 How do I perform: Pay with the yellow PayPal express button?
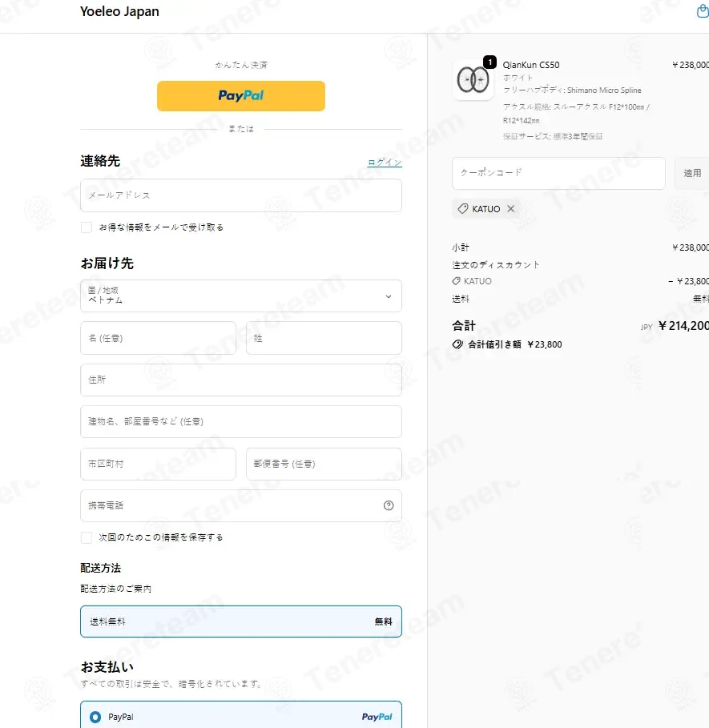[241, 96]
